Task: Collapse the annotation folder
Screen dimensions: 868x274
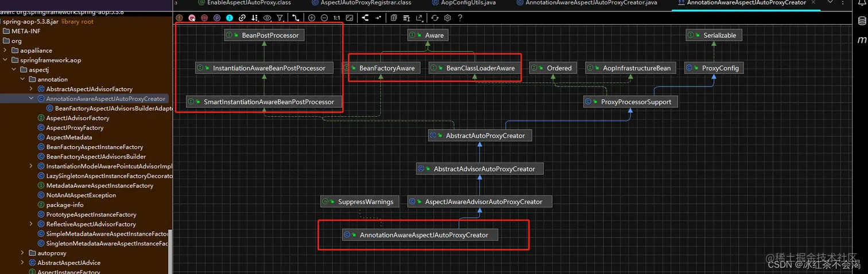Action: click(22, 80)
